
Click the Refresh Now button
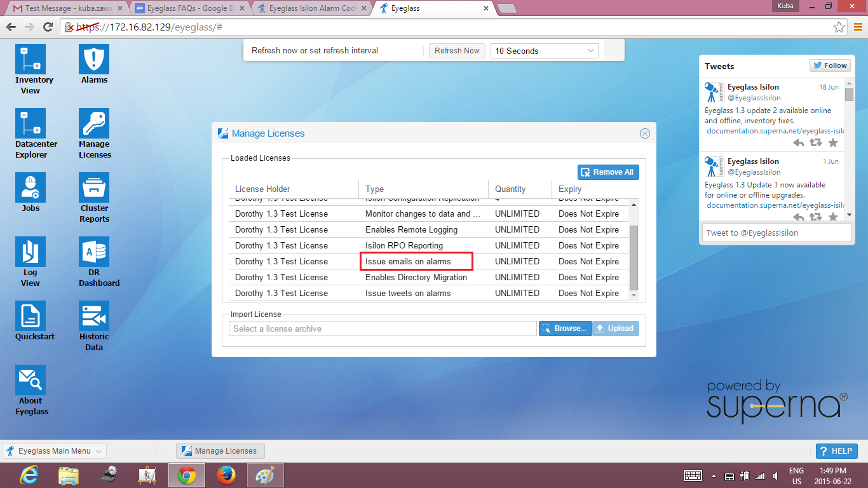pyautogui.click(x=457, y=51)
